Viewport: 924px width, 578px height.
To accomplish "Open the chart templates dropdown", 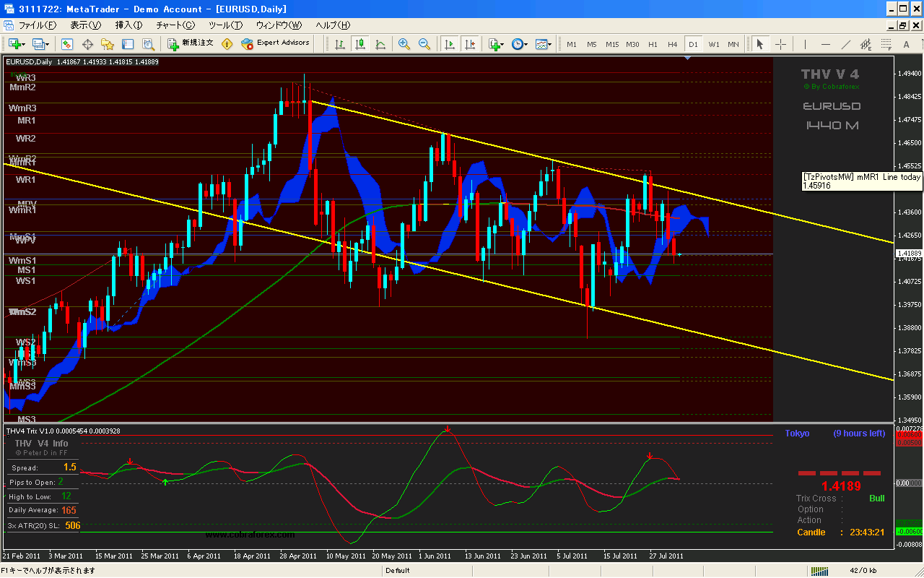I will tap(543, 44).
